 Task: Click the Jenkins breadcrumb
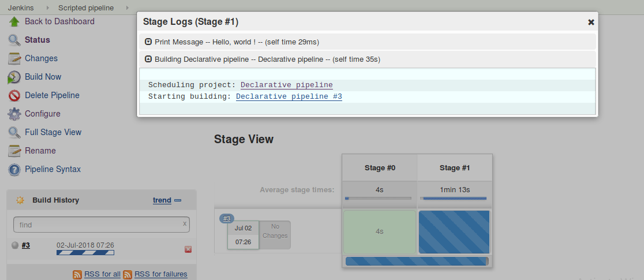click(21, 8)
